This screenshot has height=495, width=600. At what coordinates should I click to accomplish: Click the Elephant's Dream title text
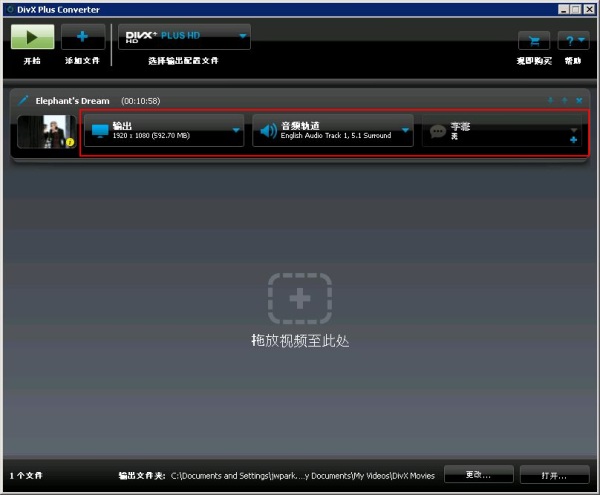tap(72, 101)
